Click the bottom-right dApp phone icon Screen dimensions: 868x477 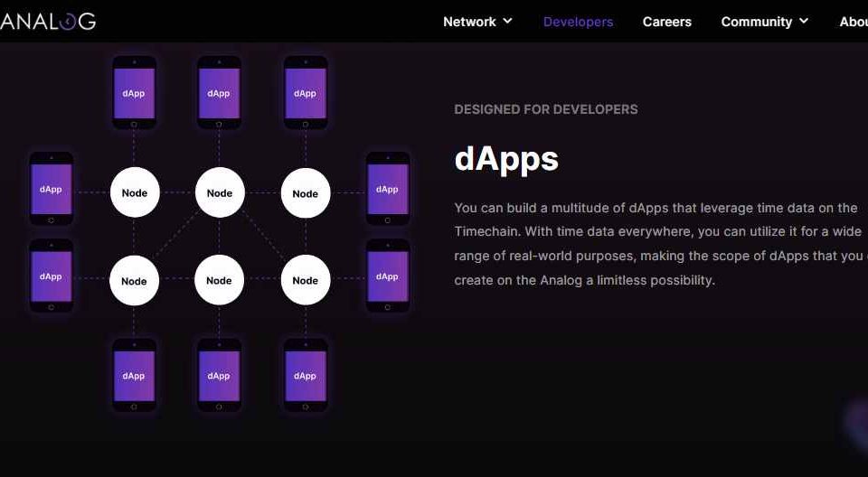point(306,376)
